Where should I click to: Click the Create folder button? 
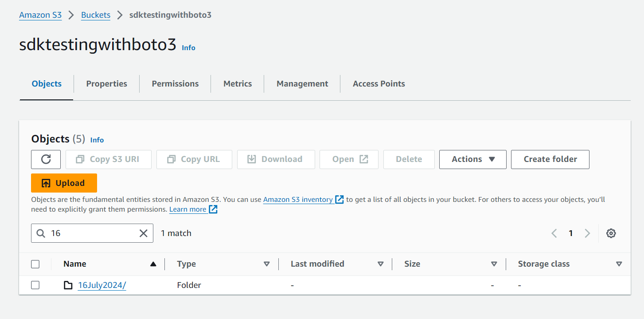coord(550,159)
